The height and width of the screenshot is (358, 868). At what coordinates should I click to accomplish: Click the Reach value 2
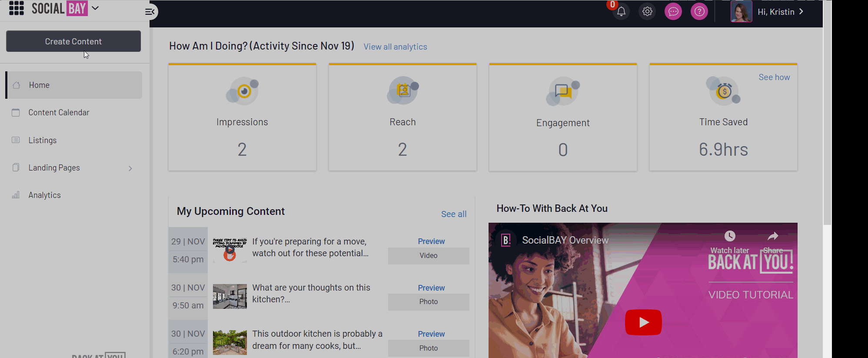[402, 150]
